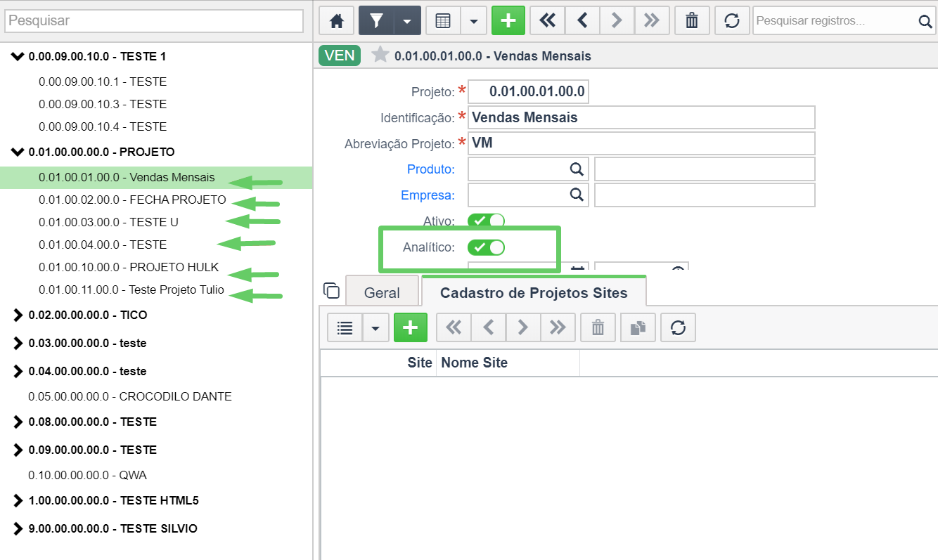The height and width of the screenshot is (560, 938).
Task: Select 0.01.00.10.00.0 - PROJETO HULK item
Action: pos(129,267)
